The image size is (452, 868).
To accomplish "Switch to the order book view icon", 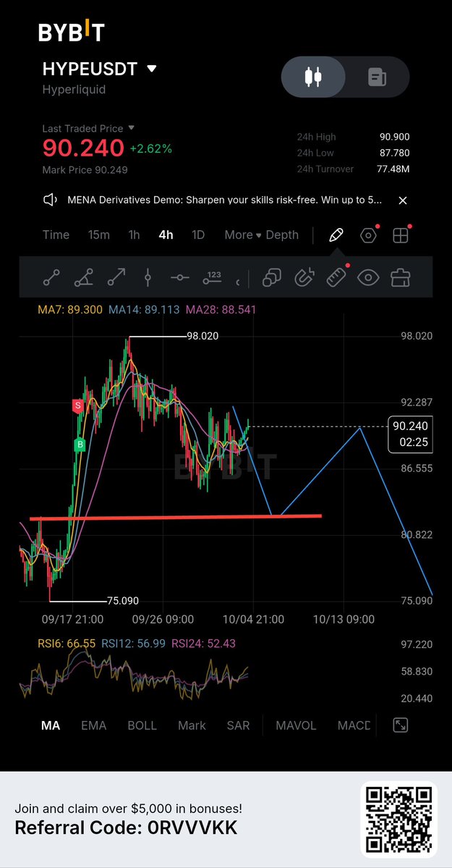I will (x=378, y=77).
